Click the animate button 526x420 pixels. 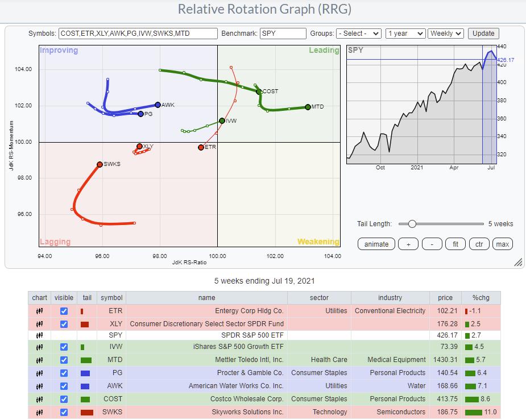[x=376, y=244]
